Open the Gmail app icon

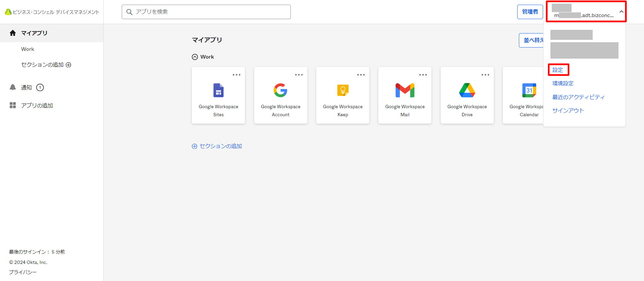click(x=405, y=90)
